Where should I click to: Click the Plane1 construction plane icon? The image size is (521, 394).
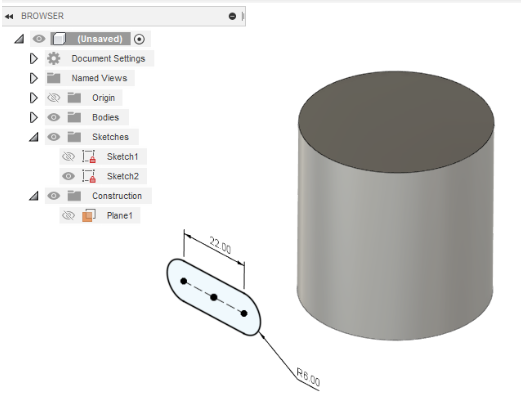pos(89,215)
